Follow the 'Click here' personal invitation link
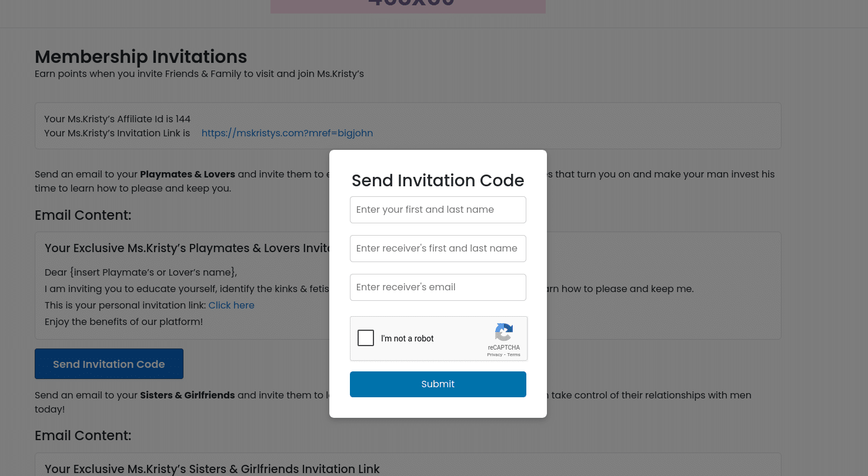Viewport: 868px width, 476px height. pyautogui.click(x=231, y=306)
